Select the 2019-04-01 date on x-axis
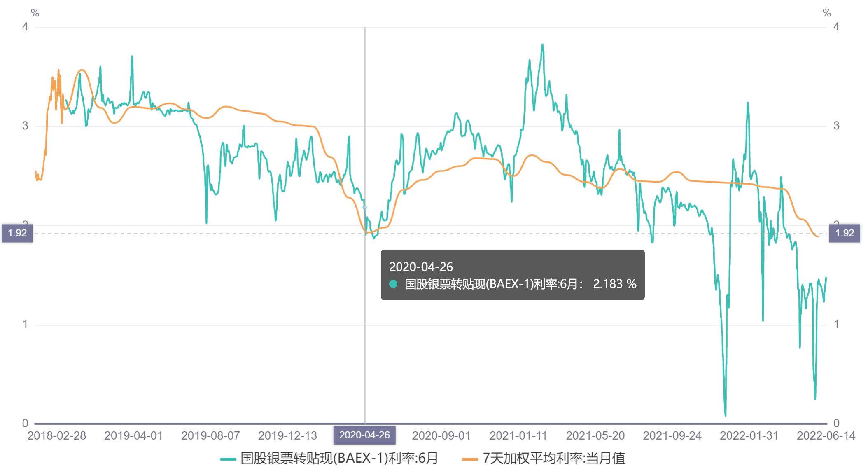This screenshot has width=868, height=468. (x=133, y=435)
